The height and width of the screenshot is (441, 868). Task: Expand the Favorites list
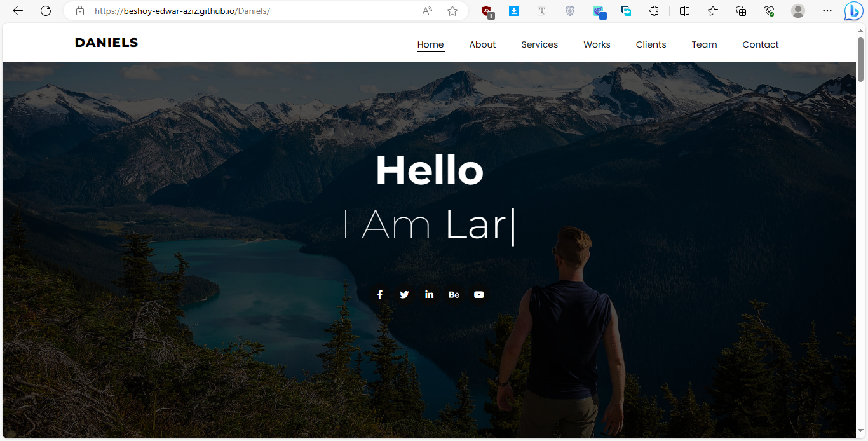point(713,11)
